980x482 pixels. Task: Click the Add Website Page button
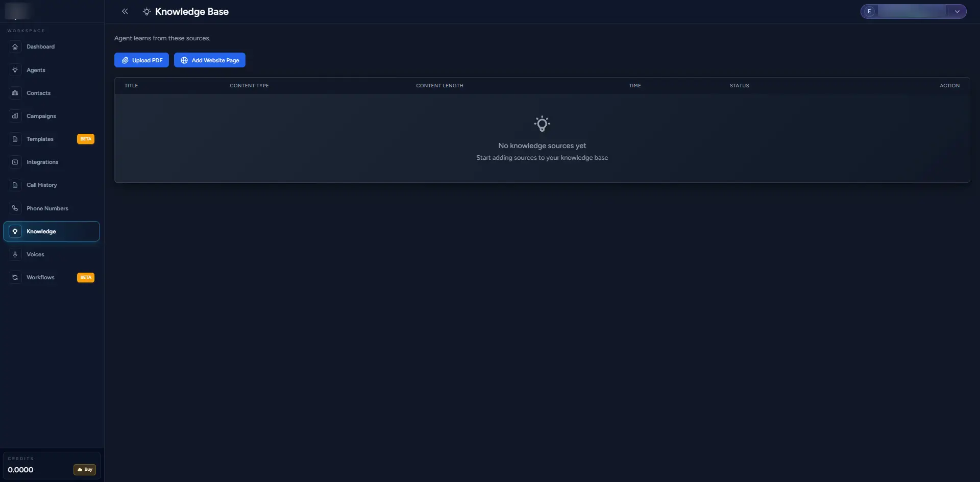pos(209,60)
